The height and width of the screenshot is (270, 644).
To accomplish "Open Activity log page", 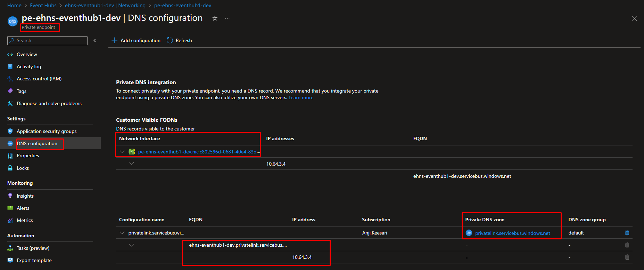I will tap(29, 66).
